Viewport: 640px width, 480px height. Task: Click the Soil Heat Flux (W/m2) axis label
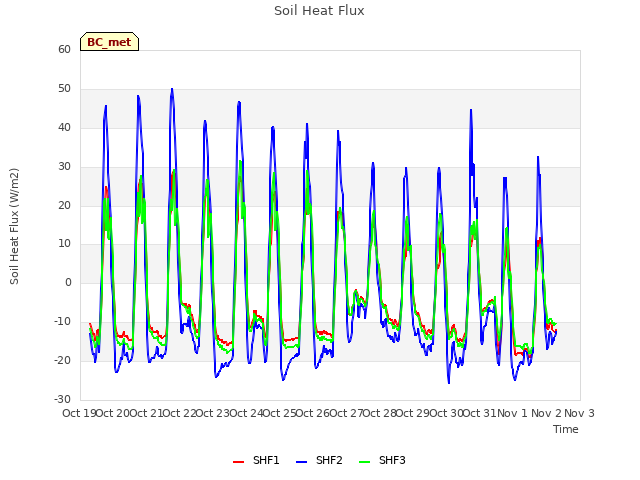click(14, 226)
